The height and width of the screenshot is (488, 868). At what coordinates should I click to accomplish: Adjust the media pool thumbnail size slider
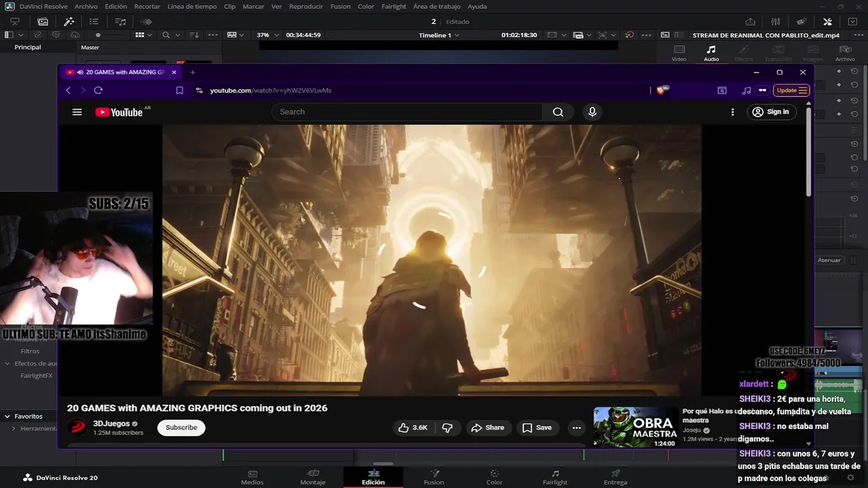tap(98, 35)
